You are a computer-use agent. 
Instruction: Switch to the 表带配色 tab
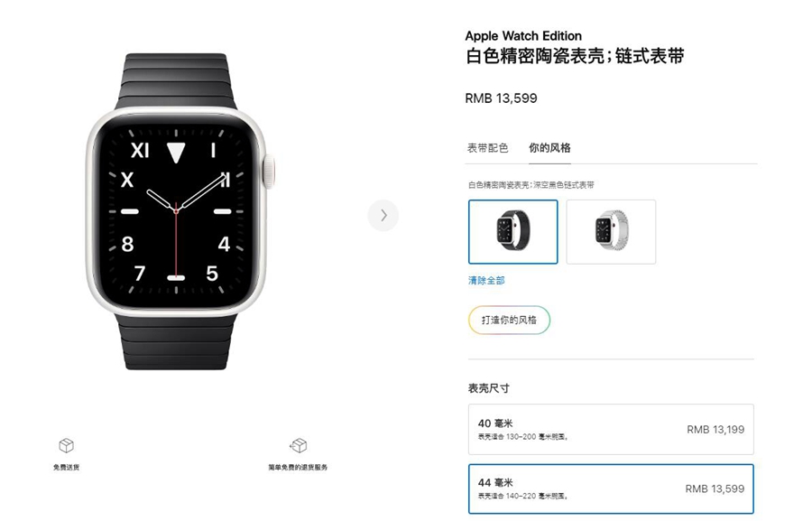[488, 148]
